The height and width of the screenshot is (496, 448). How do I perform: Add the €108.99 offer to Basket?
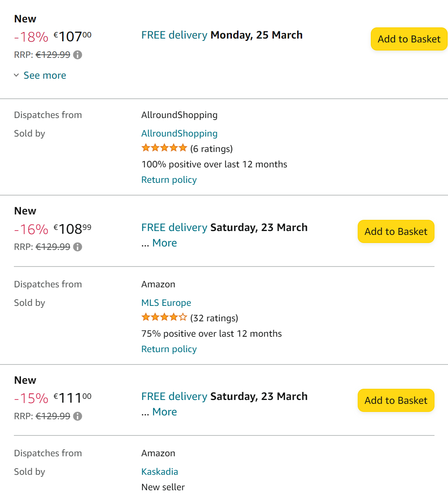point(396,231)
